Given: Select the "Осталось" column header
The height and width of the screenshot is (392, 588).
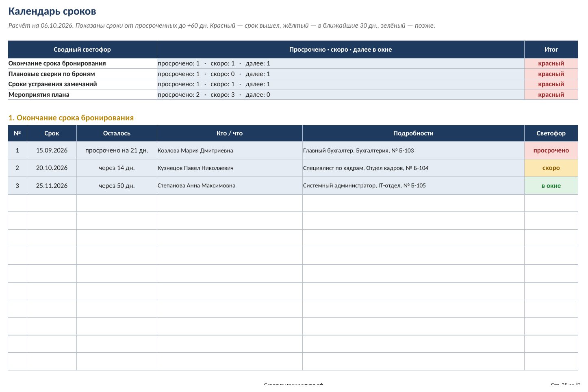Looking at the screenshot, I should pyautogui.click(x=117, y=133).
